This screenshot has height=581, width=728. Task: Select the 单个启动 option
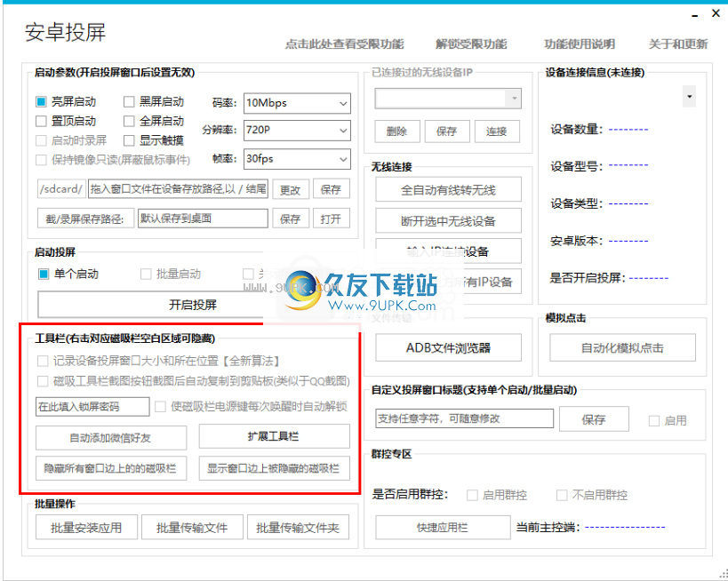[44, 274]
